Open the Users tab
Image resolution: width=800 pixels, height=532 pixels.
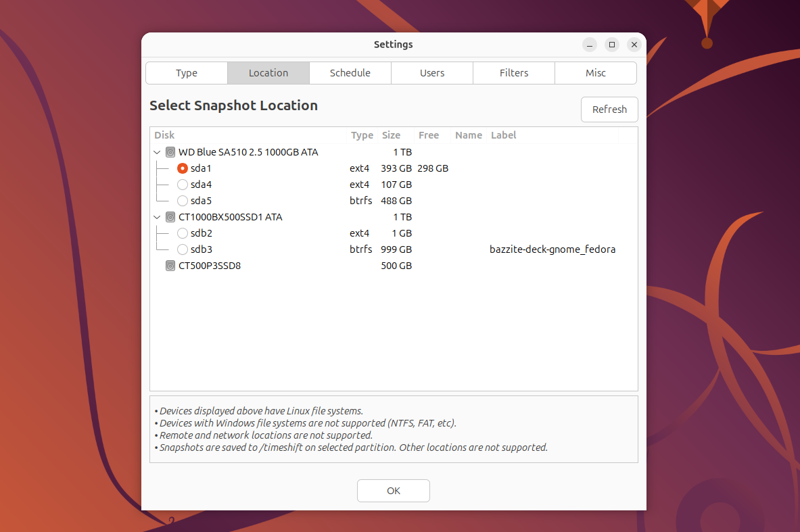432,73
